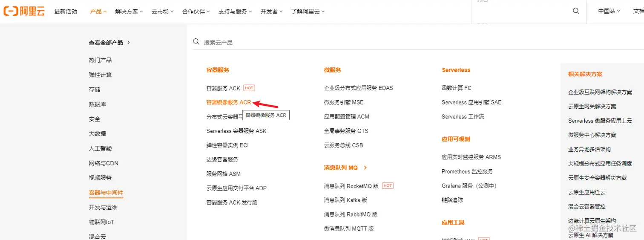The height and width of the screenshot is (240, 644).
Task: Click the search magnifier icon in header
Action: click(x=576, y=11)
